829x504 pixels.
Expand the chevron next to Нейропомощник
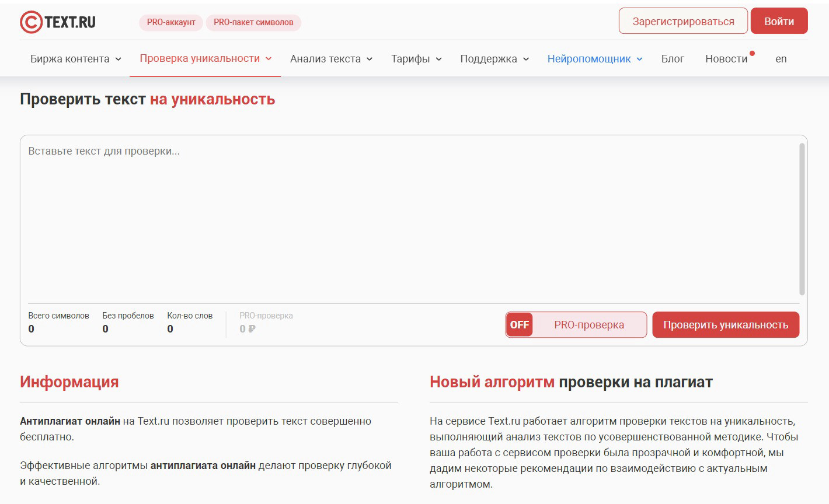click(x=639, y=59)
